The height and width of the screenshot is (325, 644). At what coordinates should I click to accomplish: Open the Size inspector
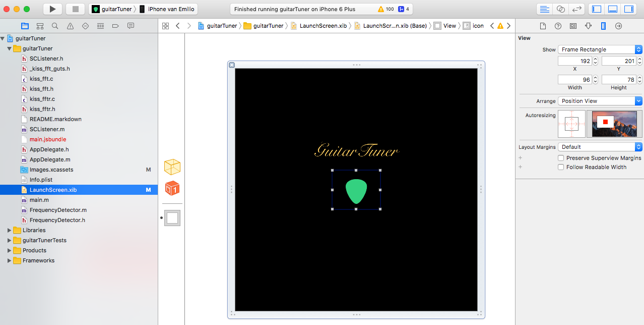click(603, 26)
